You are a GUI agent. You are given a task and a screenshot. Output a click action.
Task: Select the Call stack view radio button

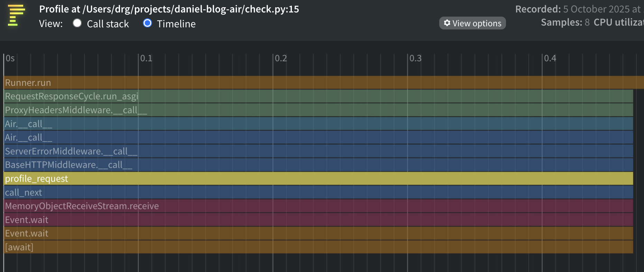point(77,23)
